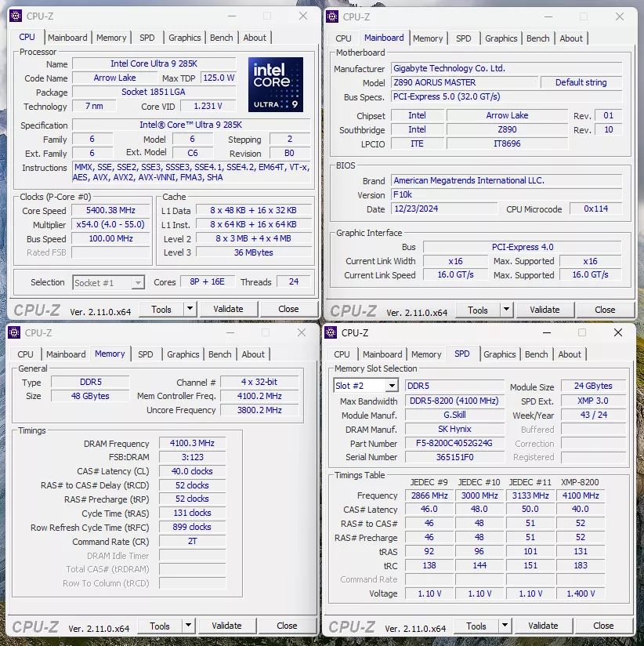Click the Tools button in the Processor window
The height and width of the screenshot is (646, 644).
coord(161,309)
